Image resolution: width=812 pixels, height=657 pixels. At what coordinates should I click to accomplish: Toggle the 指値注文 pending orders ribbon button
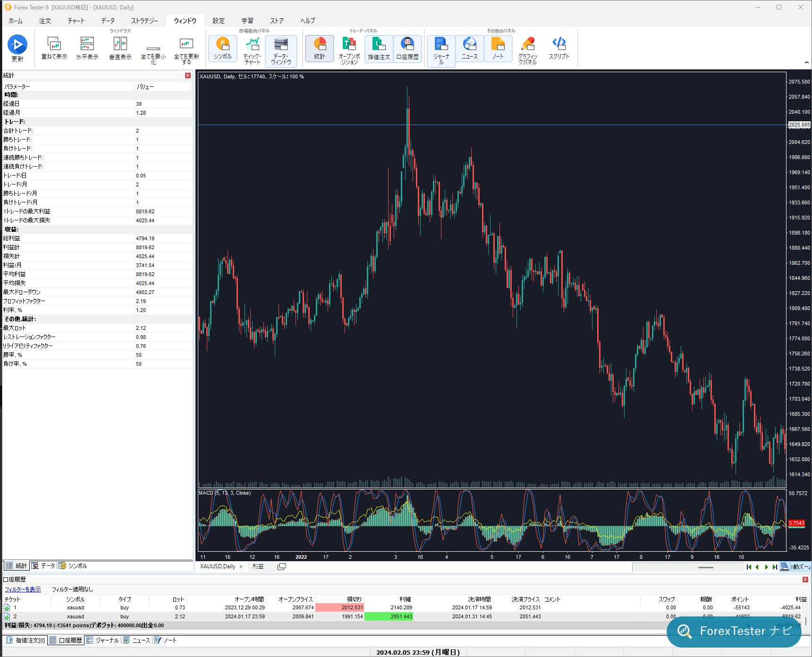[x=379, y=49]
